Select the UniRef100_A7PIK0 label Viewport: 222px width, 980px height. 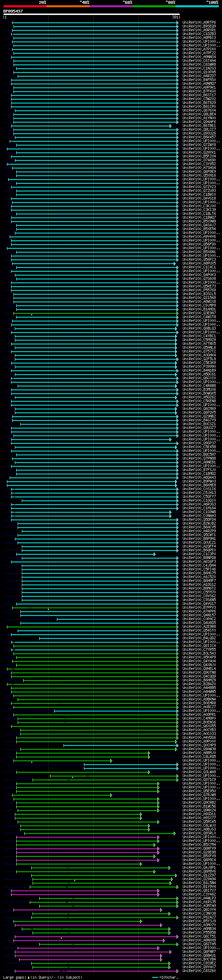(x=199, y=49)
